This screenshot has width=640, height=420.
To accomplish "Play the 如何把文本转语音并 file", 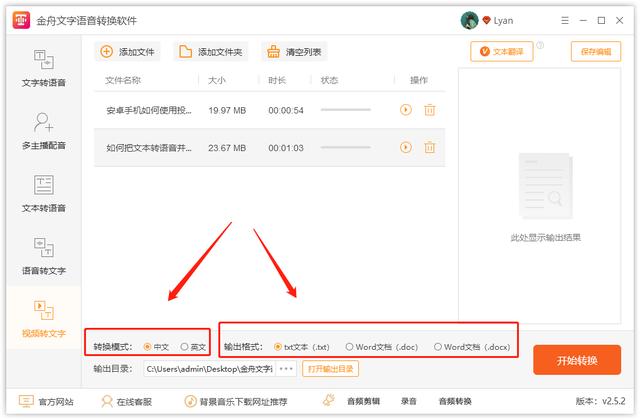I will 405,147.
